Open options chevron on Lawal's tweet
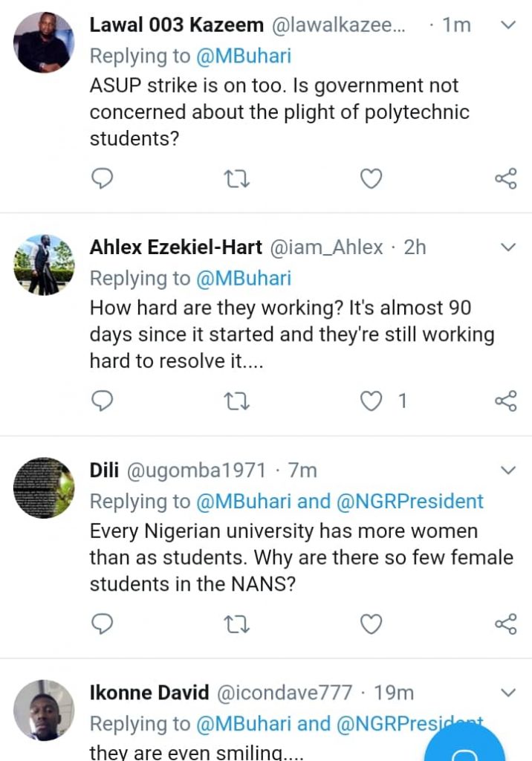The height and width of the screenshot is (761, 532). pos(508,25)
